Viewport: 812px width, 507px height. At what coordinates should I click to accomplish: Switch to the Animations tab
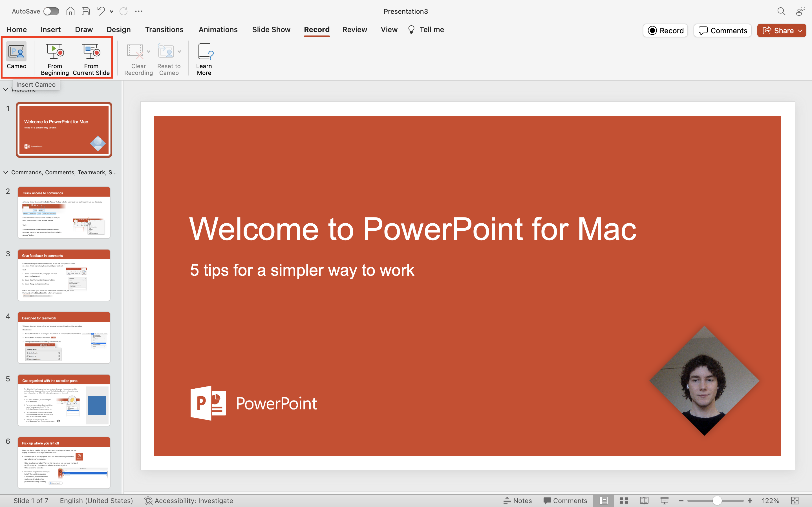coord(218,29)
